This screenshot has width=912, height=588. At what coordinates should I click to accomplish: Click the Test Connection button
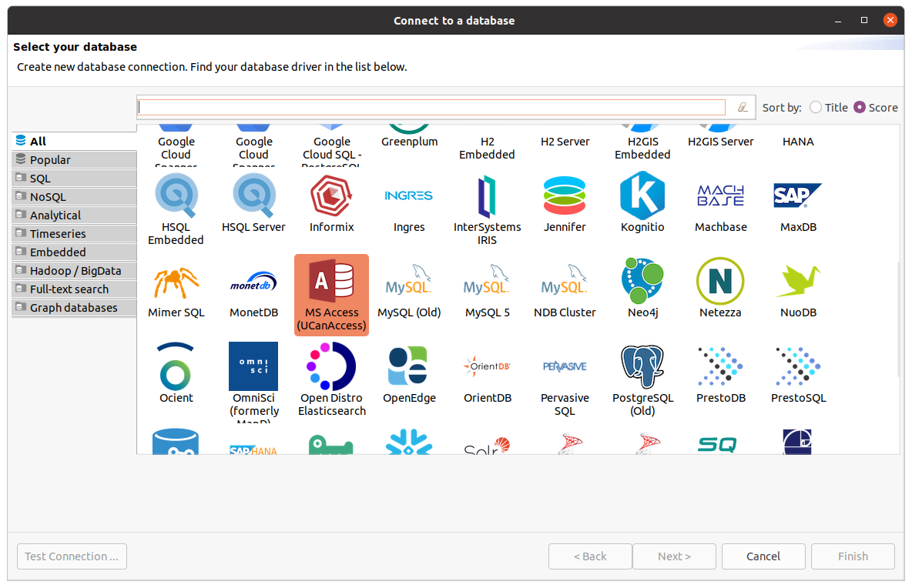pyautogui.click(x=72, y=556)
